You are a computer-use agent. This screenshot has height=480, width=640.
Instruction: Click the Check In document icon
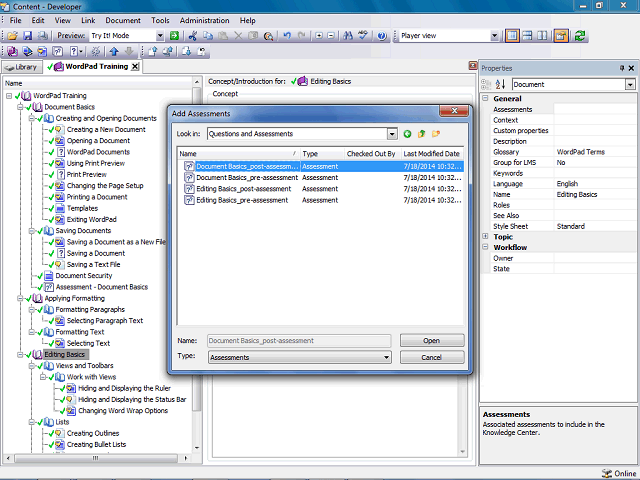pyautogui.click(x=153, y=51)
